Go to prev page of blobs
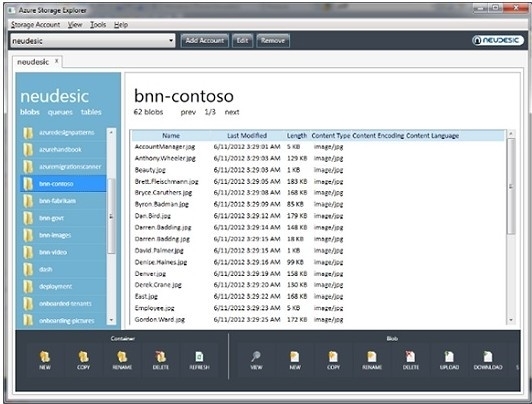Screen dimensions: 532x404 [x=188, y=112]
